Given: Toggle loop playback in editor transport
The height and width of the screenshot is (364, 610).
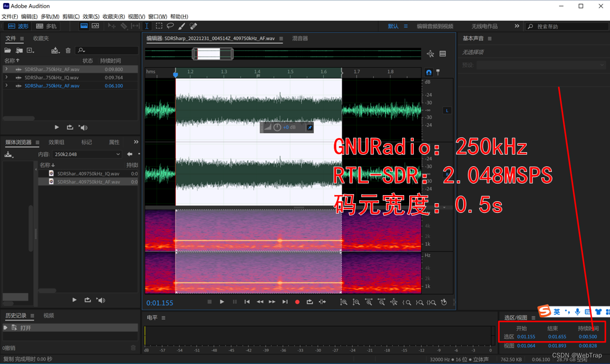Looking at the screenshot, I should point(310,302).
